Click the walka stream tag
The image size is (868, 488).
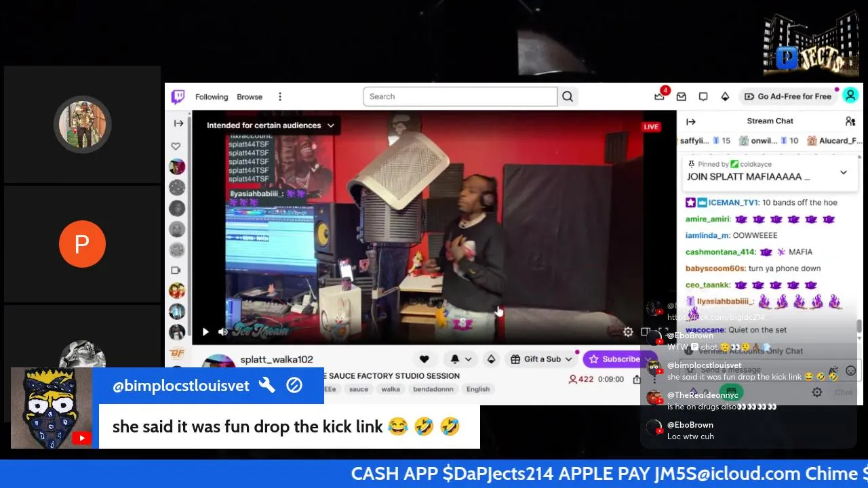[391, 389]
